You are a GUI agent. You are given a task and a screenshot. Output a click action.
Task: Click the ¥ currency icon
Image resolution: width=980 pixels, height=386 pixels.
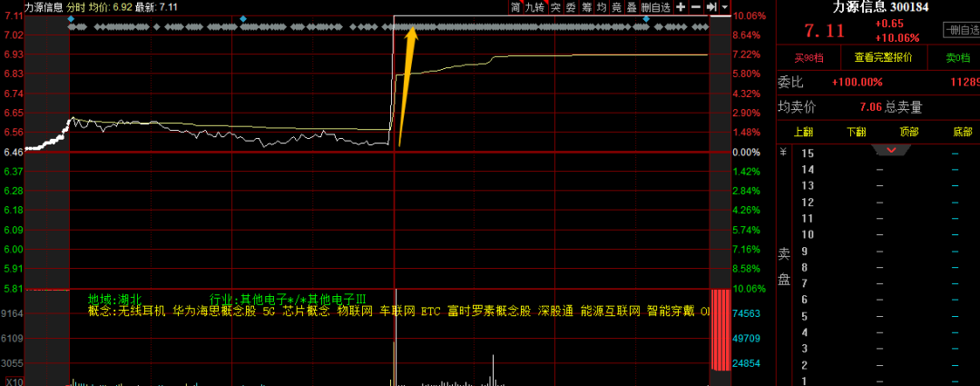click(x=783, y=152)
